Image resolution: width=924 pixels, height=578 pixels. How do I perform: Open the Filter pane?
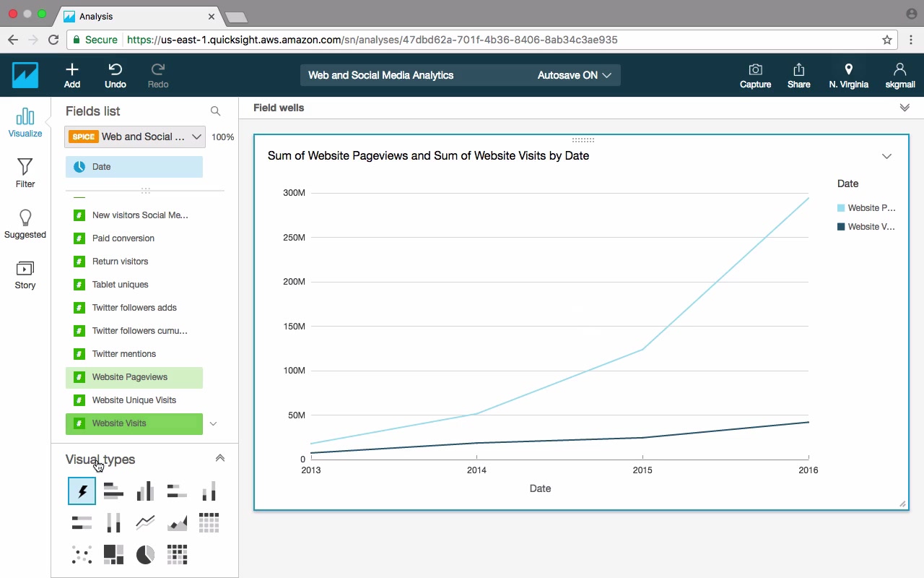[x=25, y=173]
